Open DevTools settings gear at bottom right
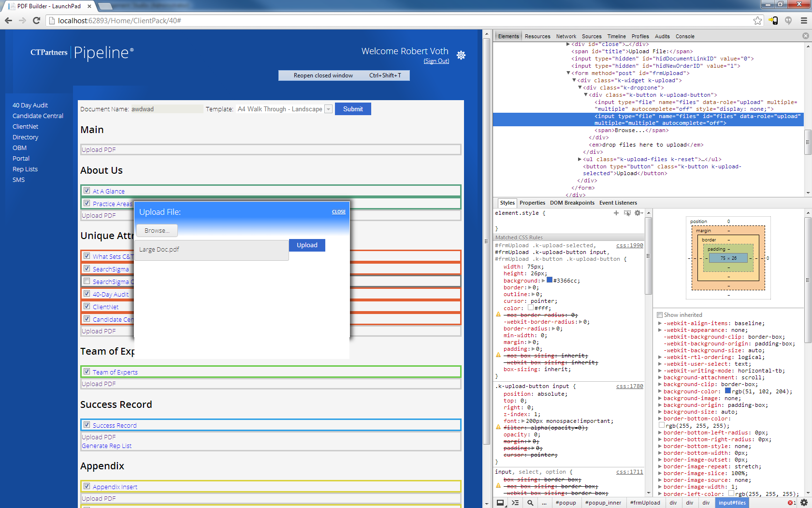 804,503
